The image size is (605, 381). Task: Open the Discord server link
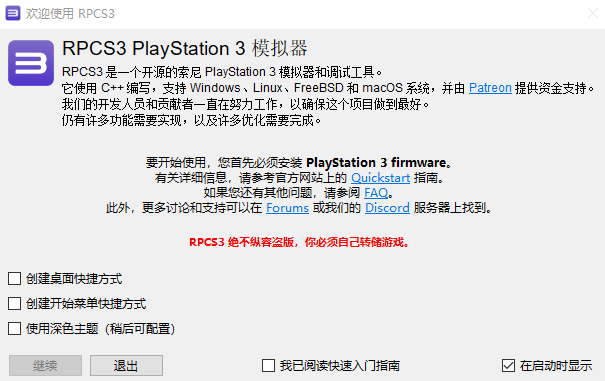pos(387,208)
